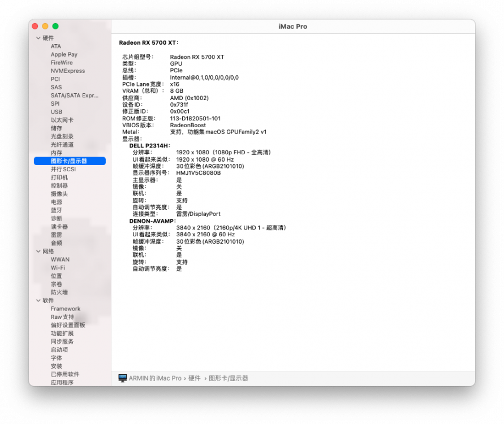Viewport: 504px width, 424px height.
Task: Select 字体 fonts entry
Action: click(x=56, y=358)
